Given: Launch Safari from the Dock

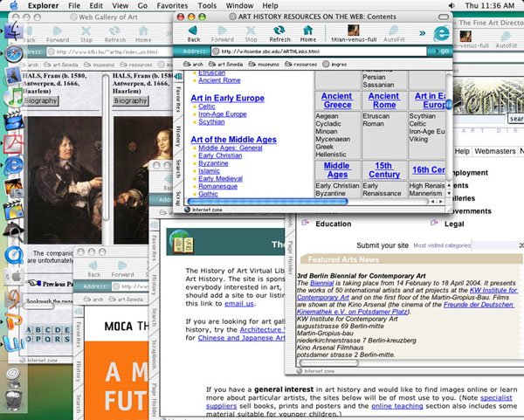Looking at the screenshot, I should [x=14, y=54].
